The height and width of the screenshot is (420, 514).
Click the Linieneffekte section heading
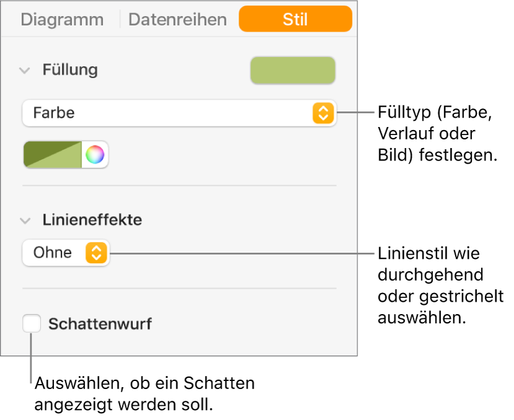point(92,220)
